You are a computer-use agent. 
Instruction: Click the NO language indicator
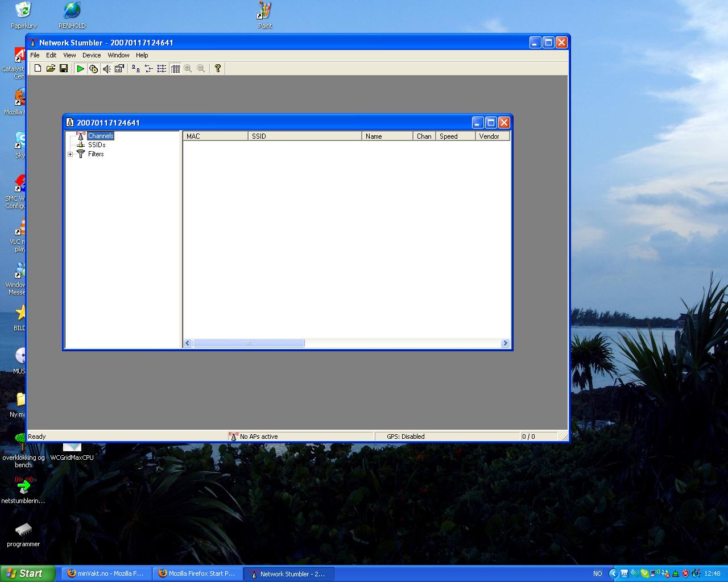[x=597, y=573]
